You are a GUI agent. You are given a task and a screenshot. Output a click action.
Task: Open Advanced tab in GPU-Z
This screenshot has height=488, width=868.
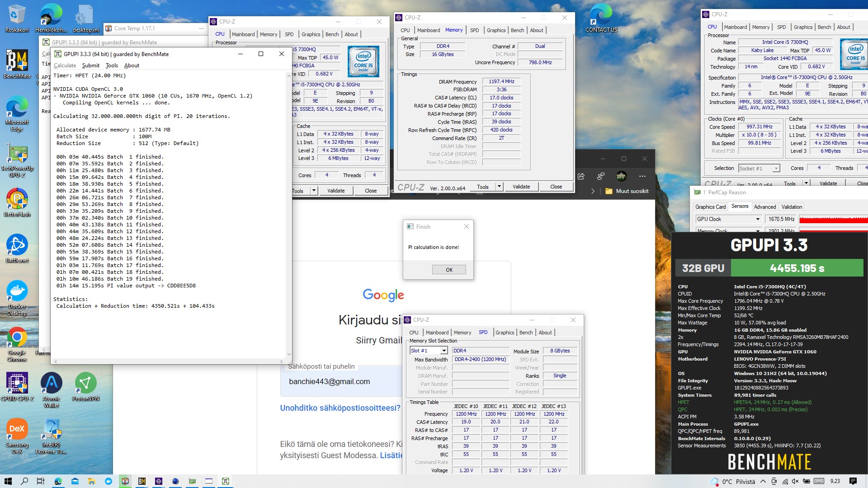click(764, 207)
